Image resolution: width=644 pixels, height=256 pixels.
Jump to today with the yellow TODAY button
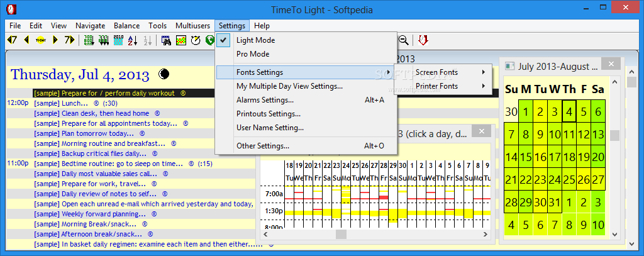click(x=41, y=40)
